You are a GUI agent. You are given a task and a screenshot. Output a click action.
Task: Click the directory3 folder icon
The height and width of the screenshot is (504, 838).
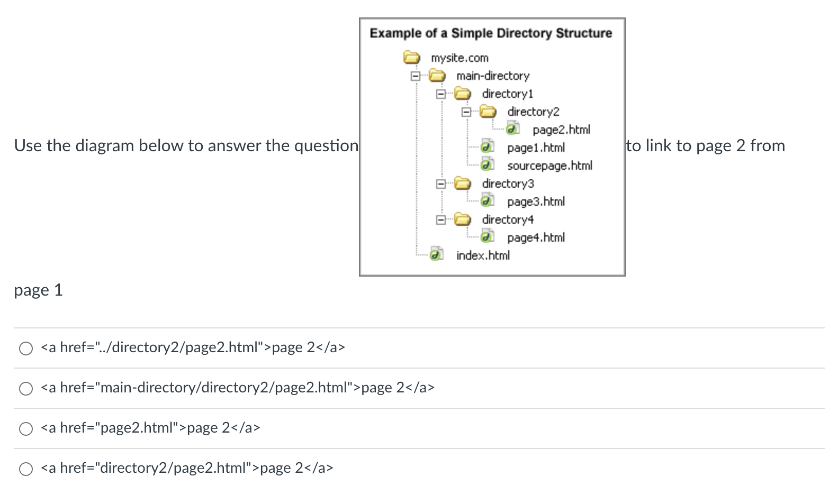coord(462,183)
